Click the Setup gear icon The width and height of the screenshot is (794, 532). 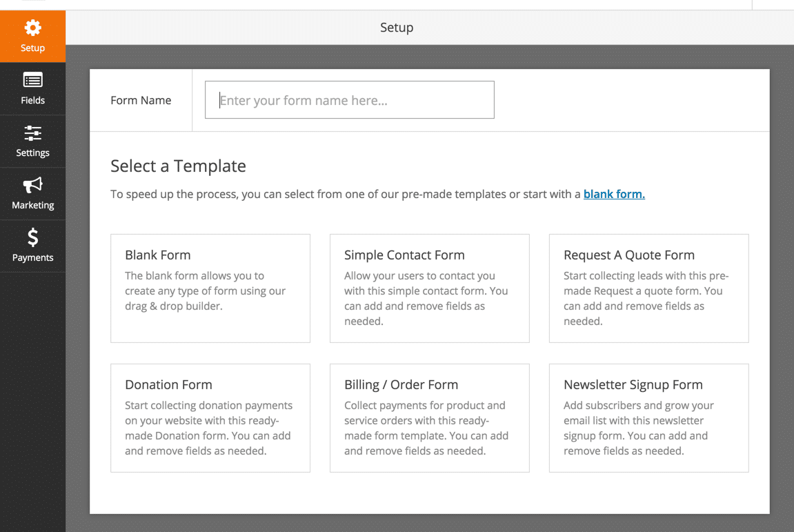coord(32,28)
